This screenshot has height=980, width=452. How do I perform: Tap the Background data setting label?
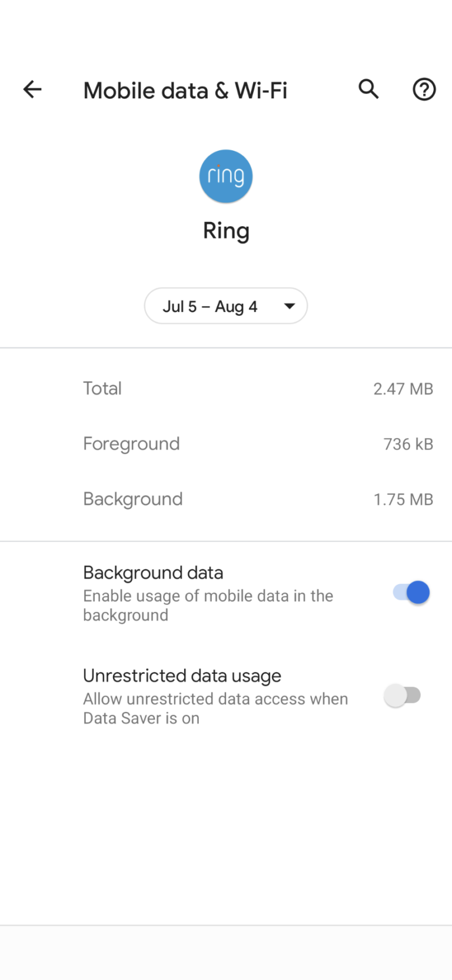(153, 572)
